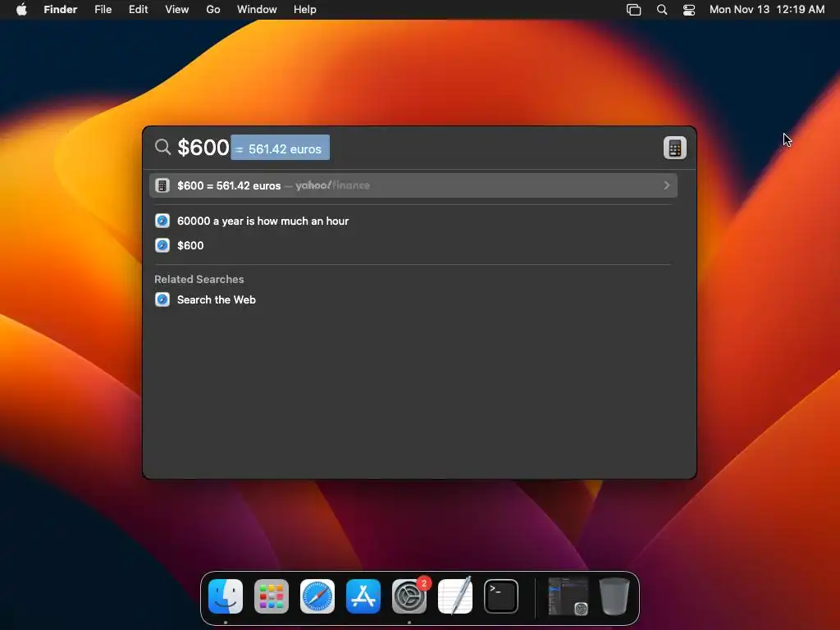Click Safari icon beside 60000 a year suggestion
This screenshot has height=630, width=840.
point(162,221)
